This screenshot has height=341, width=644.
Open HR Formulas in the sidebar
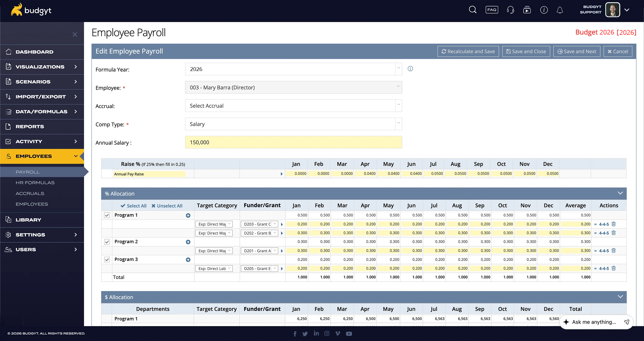pos(35,183)
